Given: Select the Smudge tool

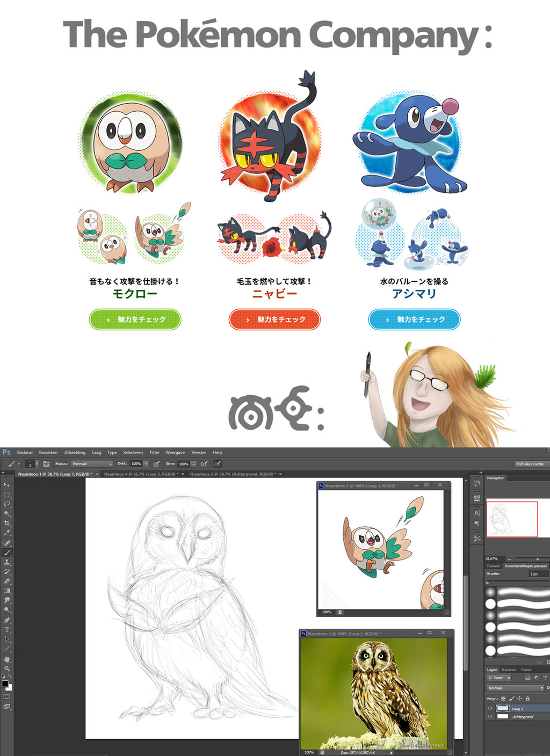Looking at the screenshot, I should click(7, 600).
